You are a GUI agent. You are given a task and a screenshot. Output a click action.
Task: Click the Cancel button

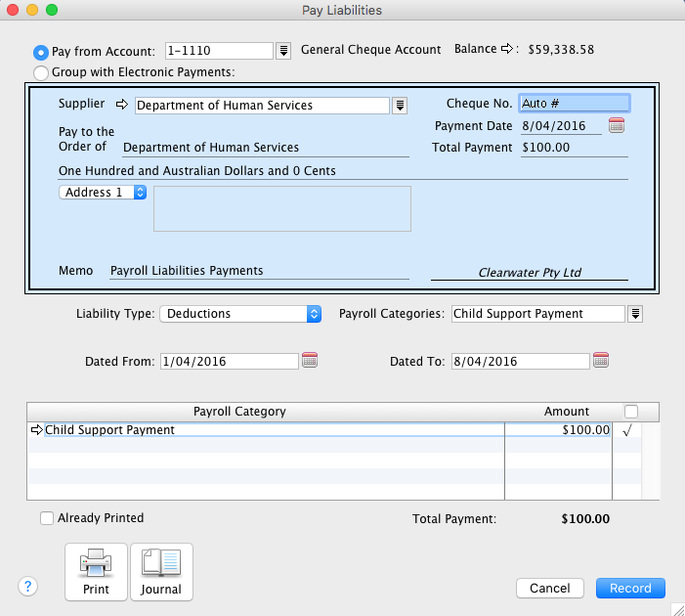[550, 588]
